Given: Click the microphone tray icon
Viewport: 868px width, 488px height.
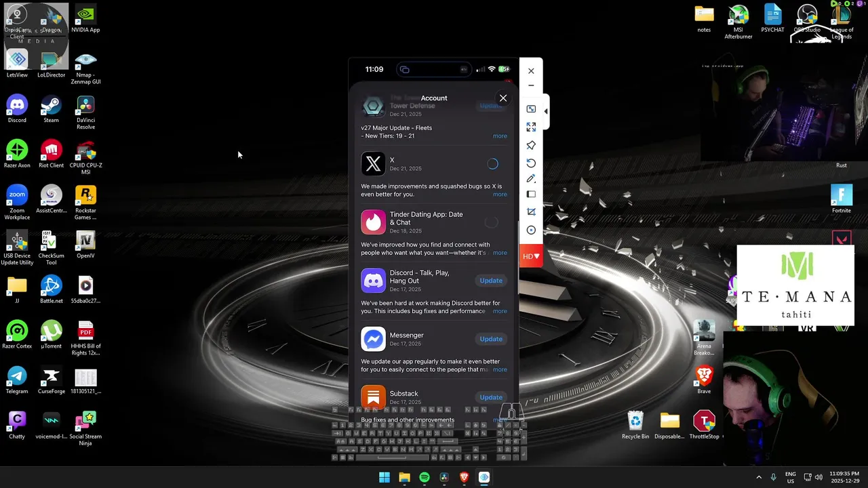Looking at the screenshot, I should [x=773, y=477].
